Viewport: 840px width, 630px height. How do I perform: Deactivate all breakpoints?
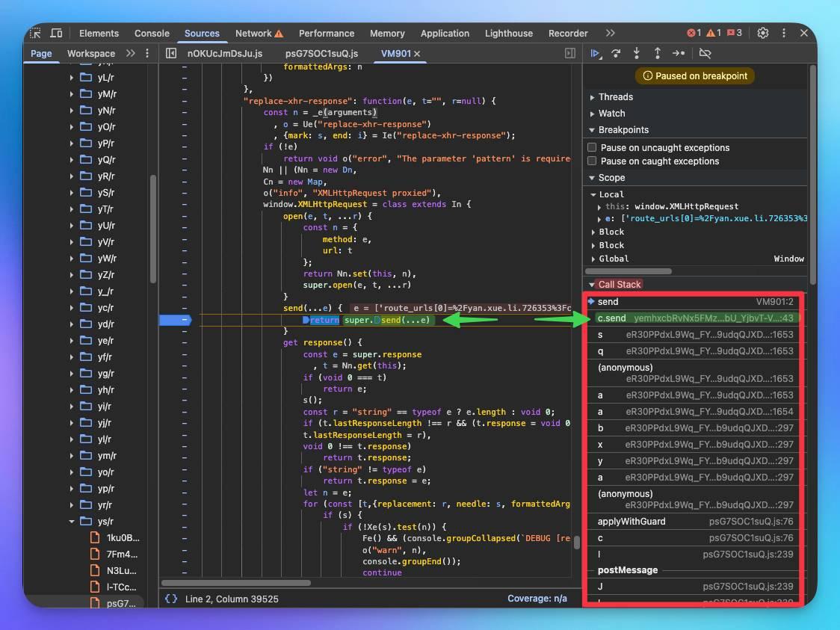tap(705, 53)
